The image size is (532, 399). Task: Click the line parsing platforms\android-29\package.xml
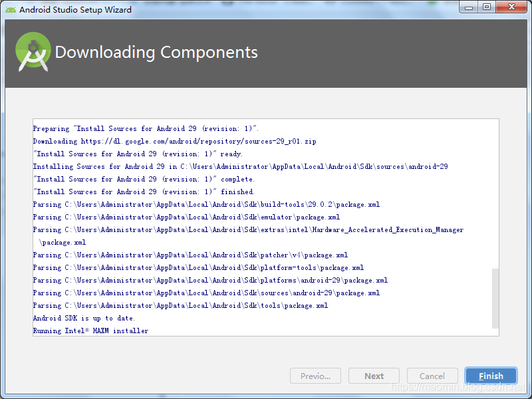210,280
